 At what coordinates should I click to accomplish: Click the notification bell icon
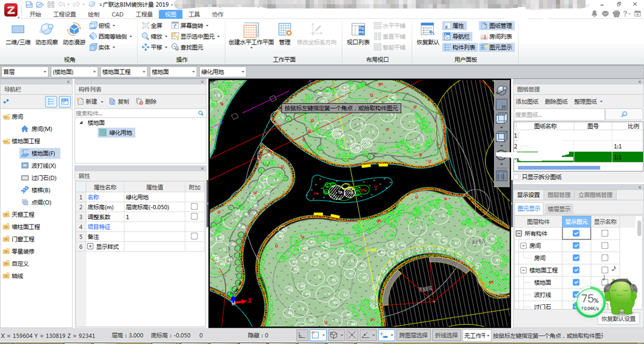tap(595, 13)
